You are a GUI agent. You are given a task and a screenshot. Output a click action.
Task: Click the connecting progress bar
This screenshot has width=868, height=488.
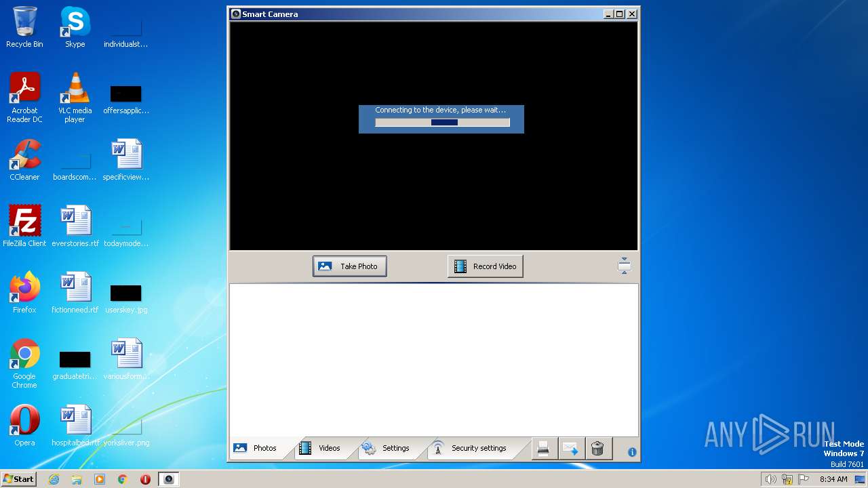442,123
